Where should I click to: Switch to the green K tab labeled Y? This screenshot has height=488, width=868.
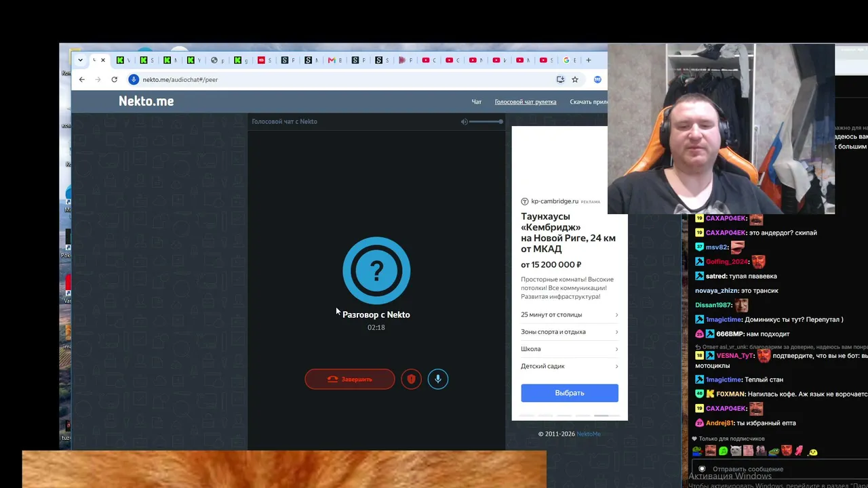coord(194,60)
